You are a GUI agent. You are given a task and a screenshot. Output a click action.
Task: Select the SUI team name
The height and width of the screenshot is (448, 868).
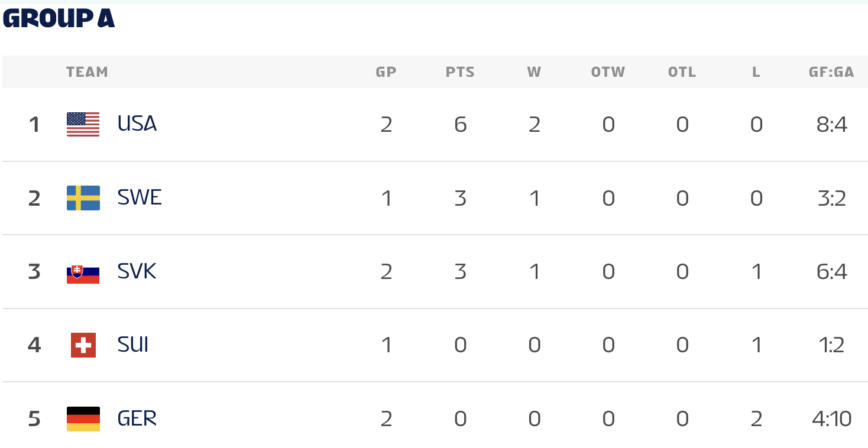(132, 345)
